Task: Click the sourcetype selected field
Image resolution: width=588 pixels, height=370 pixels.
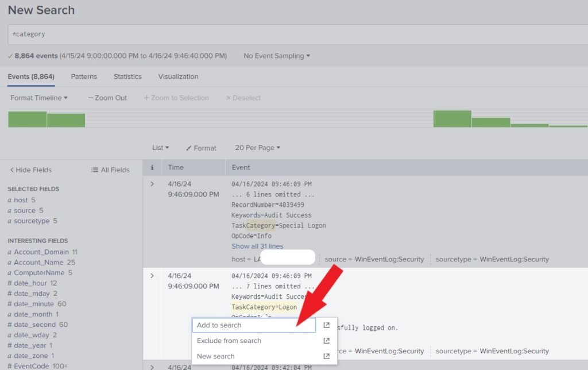Action: point(32,221)
